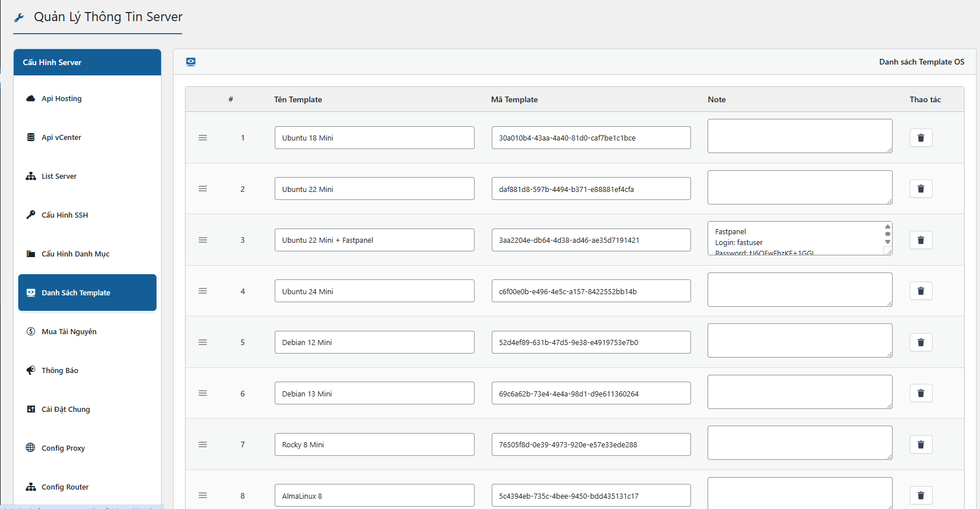
Task: Click scroll-down arrow in Fastpanel note
Action: [x=887, y=242]
